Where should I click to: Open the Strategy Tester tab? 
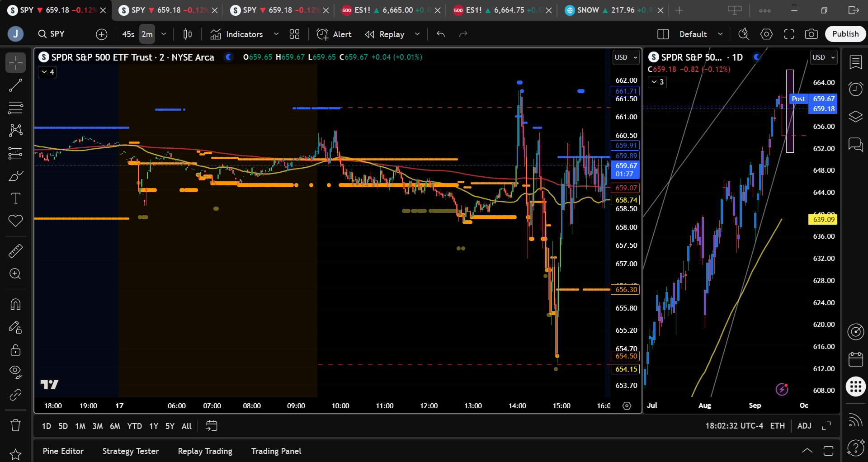coord(131,451)
